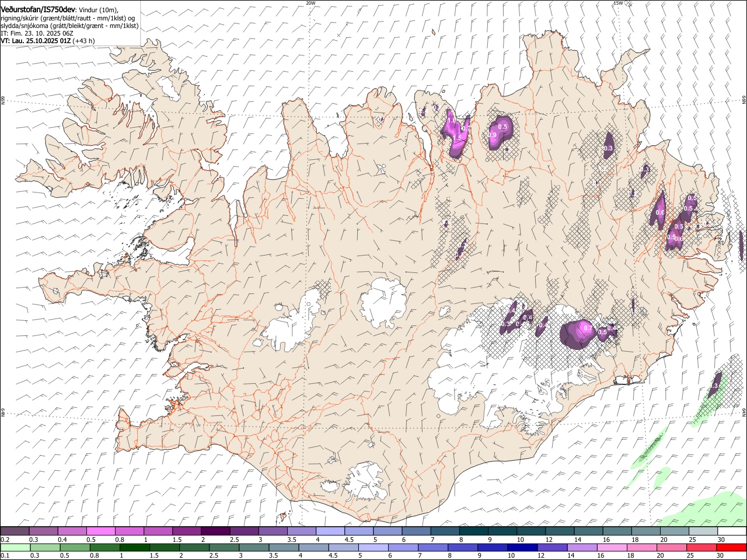Click the deep blue 10 swatch in lower legend
The image size is (747, 560).
(x=522, y=548)
